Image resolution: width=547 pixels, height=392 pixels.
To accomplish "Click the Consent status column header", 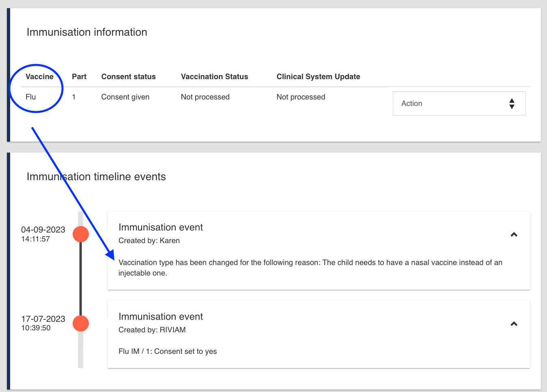I will tap(128, 77).
